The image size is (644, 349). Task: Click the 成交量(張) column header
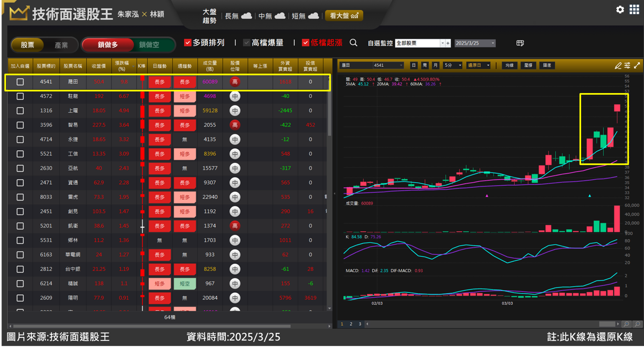coord(210,66)
